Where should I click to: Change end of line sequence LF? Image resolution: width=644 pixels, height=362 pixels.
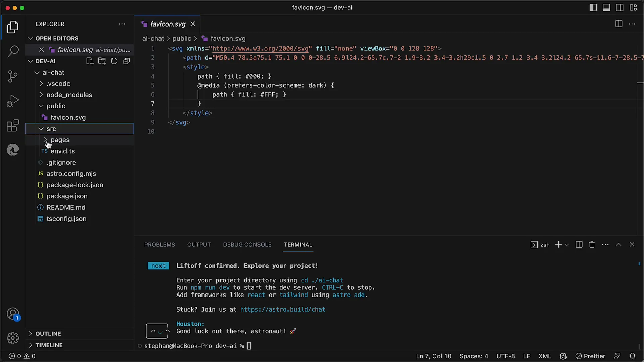point(526,356)
